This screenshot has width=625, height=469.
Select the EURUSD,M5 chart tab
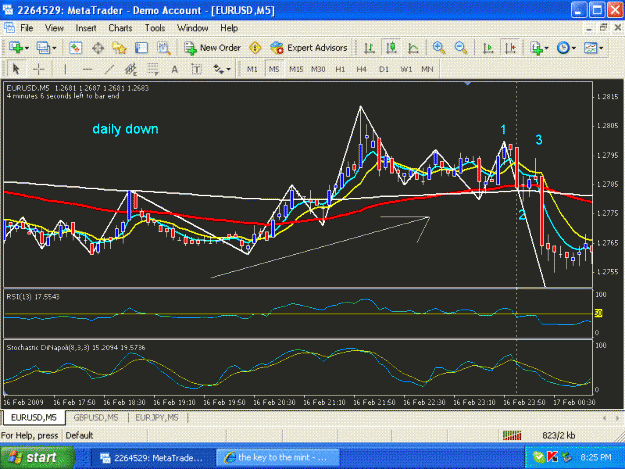(x=33, y=418)
